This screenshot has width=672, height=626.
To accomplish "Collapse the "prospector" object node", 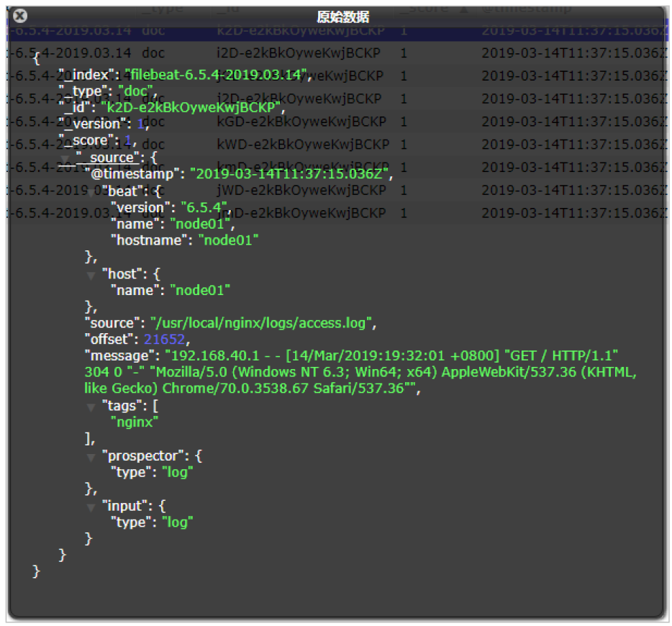I will click(91, 458).
